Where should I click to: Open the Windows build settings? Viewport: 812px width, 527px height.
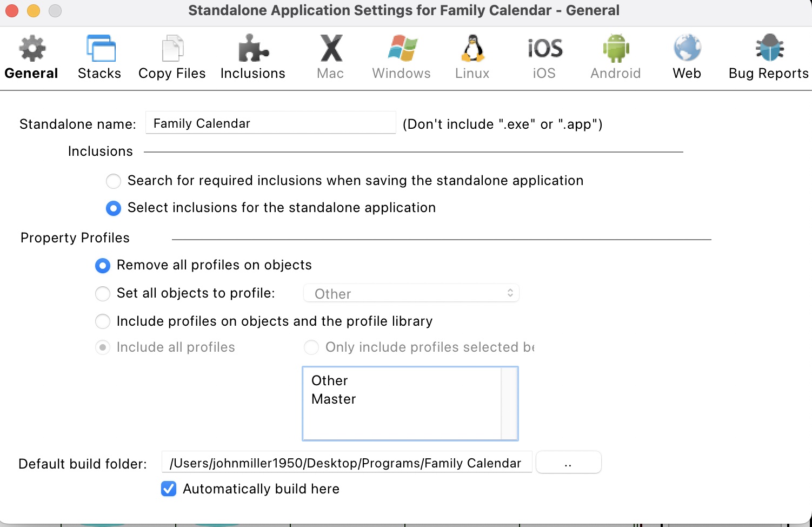click(x=401, y=57)
